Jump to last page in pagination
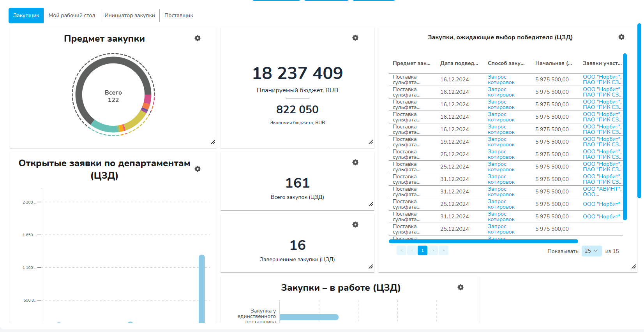The width and height of the screenshot is (644, 332). [443, 251]
